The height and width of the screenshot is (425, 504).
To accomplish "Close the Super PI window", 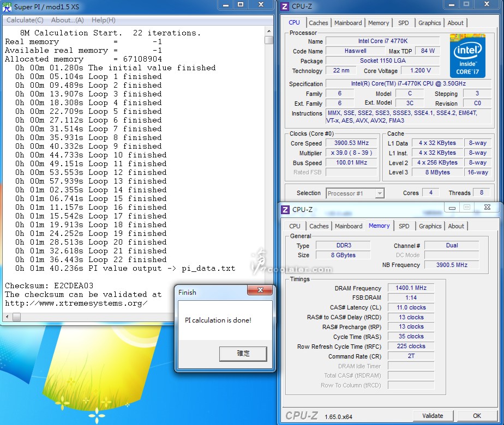I will pos(261,5).
